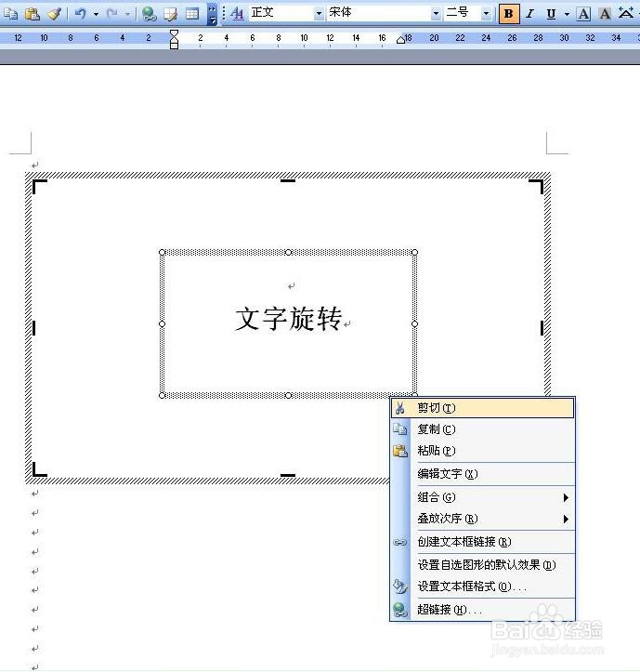Click the style name box 正文

click(281, 13)
